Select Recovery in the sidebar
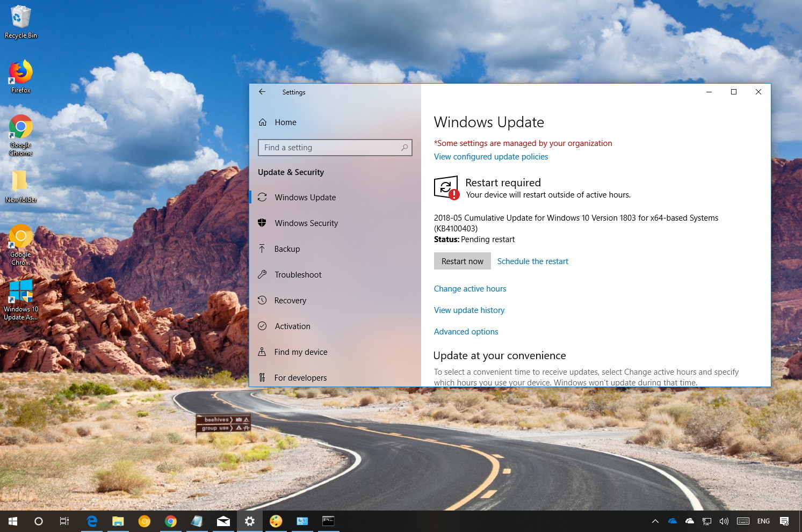 pyautogui.click(x=291, y=300)
